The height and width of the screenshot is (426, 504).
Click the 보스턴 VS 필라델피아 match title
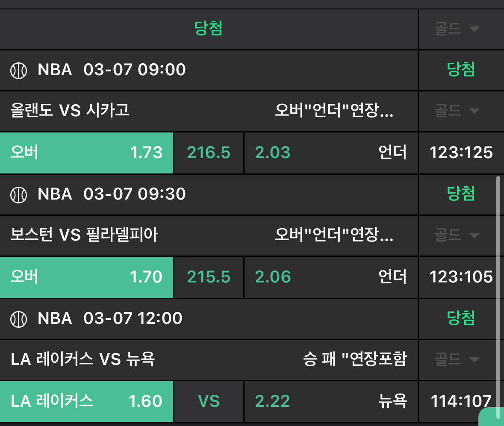[84, 235]
